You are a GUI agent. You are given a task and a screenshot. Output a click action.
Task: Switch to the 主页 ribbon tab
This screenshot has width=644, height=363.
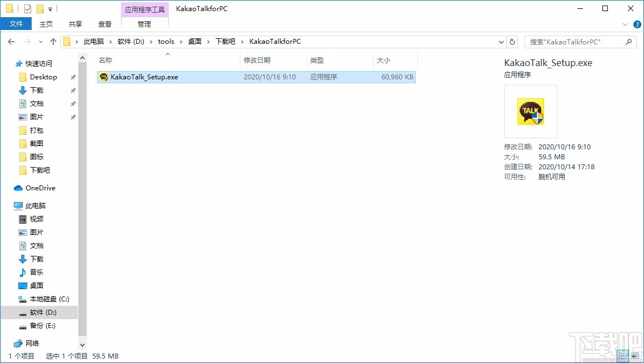coord(46,24)
